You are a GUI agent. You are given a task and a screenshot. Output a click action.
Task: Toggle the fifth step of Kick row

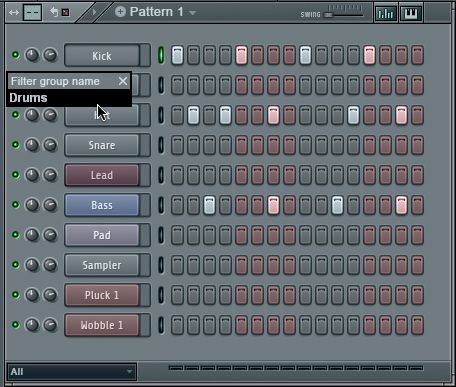pos(241,55)
